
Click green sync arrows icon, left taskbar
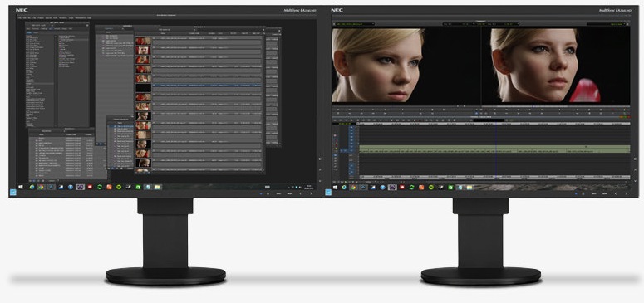coord(100,187)
